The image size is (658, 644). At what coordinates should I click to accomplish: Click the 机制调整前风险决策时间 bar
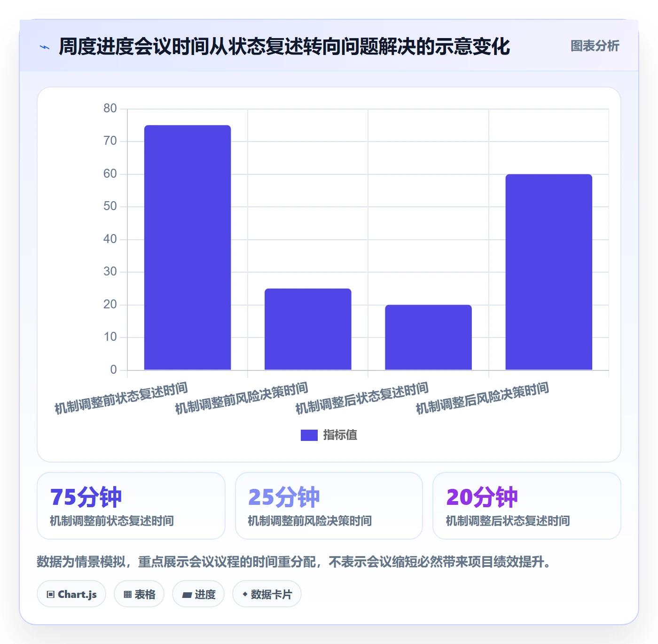308,329
